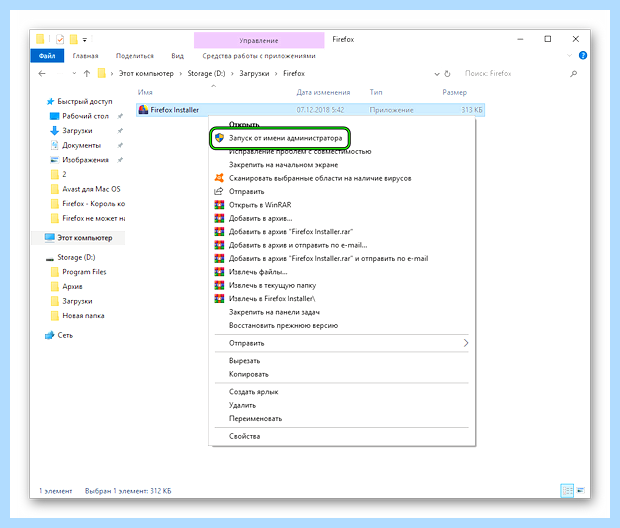Image resolution: width=620 pixels, height=528 pixels.
Task: Click the share icon next to Отправить
Action: 219,191
